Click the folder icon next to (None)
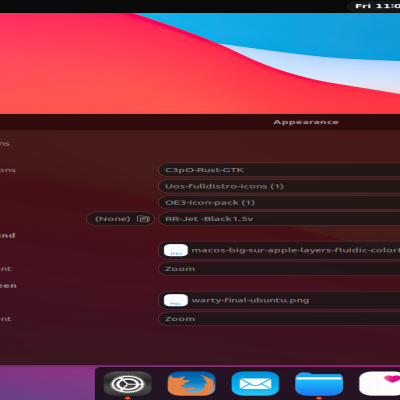Screen dimensions: 400x400 tap(143, 219)
